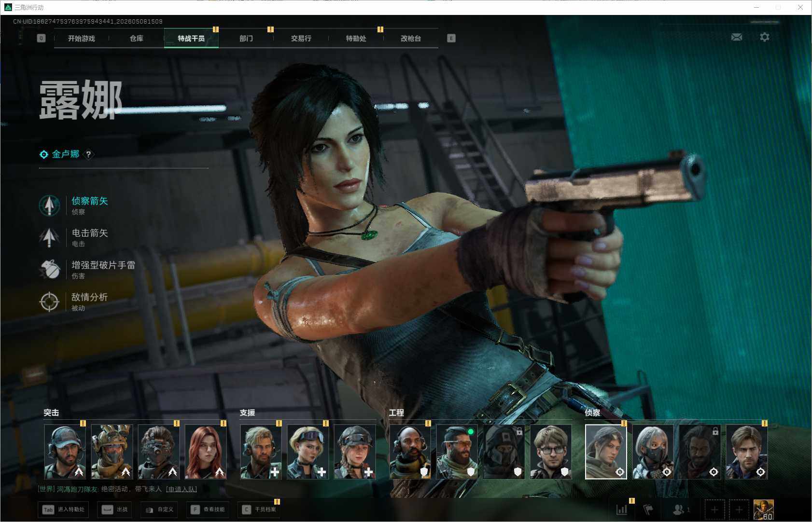Click the flag icon in bottom bar

pyautogui.click(x=648, y=509)
